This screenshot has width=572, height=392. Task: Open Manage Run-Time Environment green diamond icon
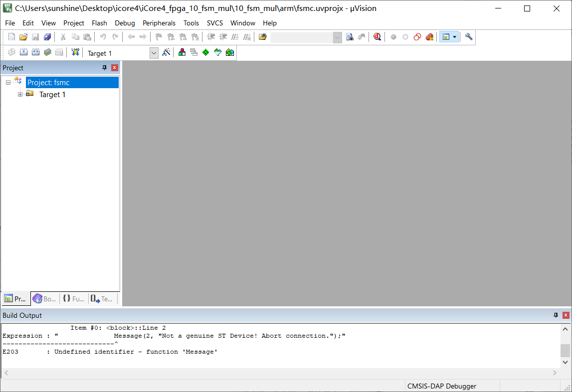205,52
